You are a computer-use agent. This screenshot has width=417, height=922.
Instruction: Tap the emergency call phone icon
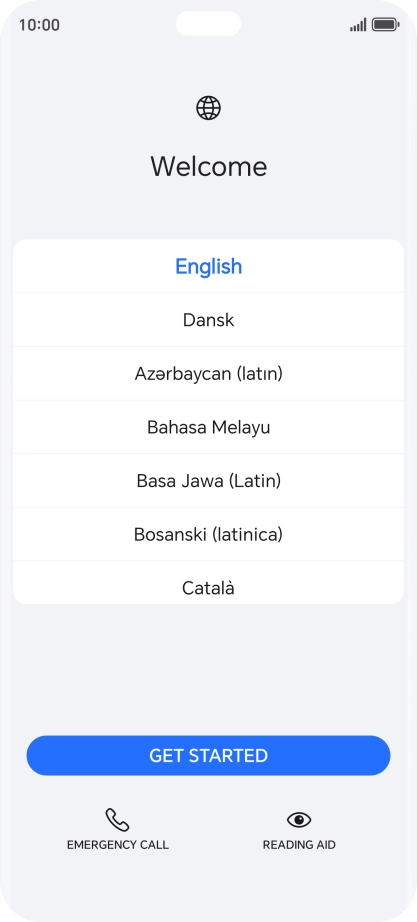click(x=117, y=820)
